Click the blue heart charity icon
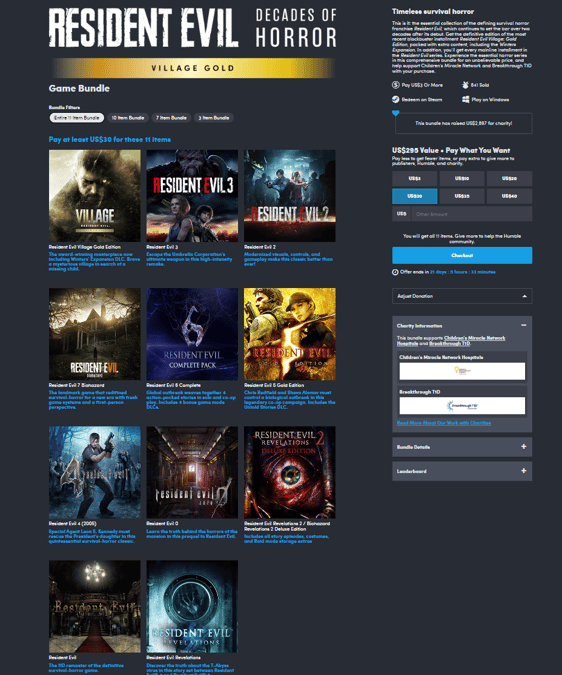The width and height of the screenshot is (562, 675). (x=395, y=113)
